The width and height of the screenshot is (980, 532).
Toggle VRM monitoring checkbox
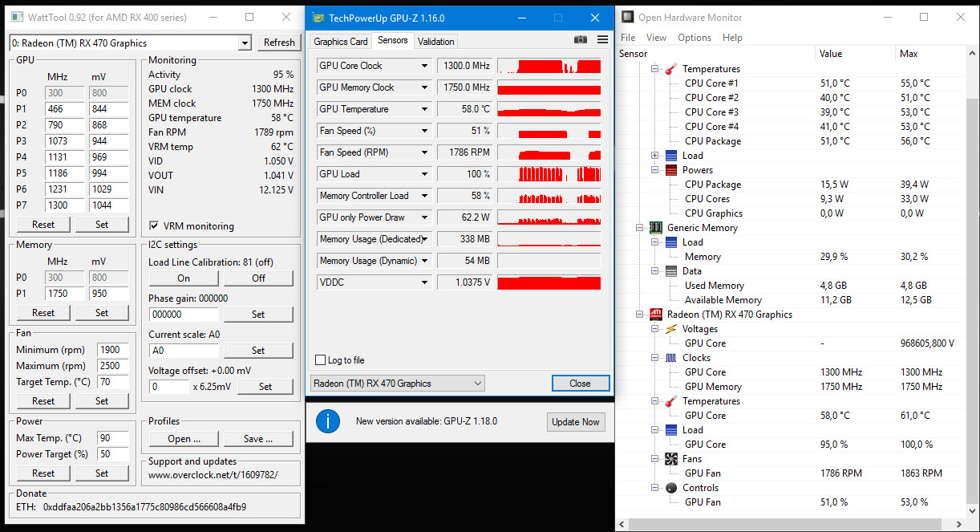154,226
